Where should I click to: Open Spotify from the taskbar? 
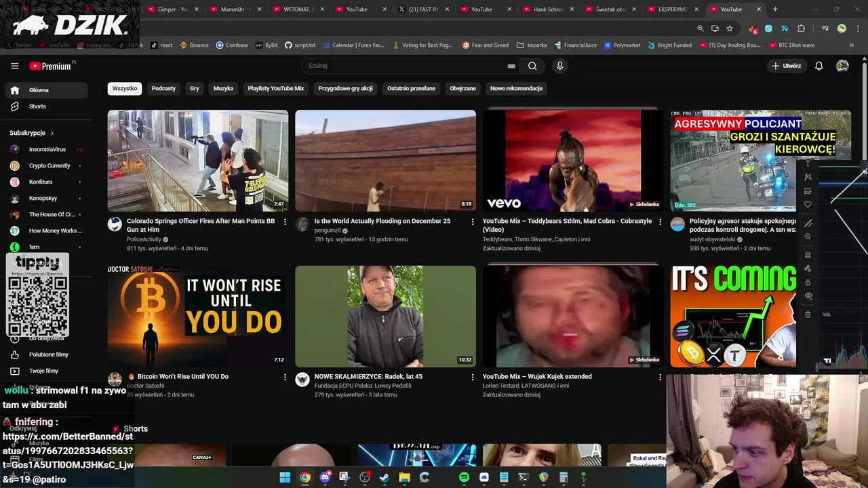[464, 477]
